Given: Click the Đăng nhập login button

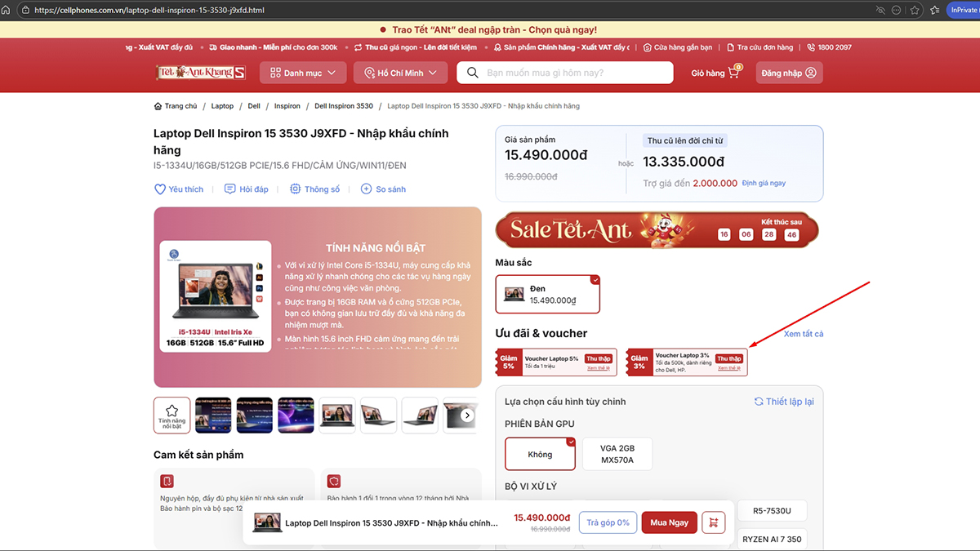Looking at the screenshot, I should tap(788, 73).
